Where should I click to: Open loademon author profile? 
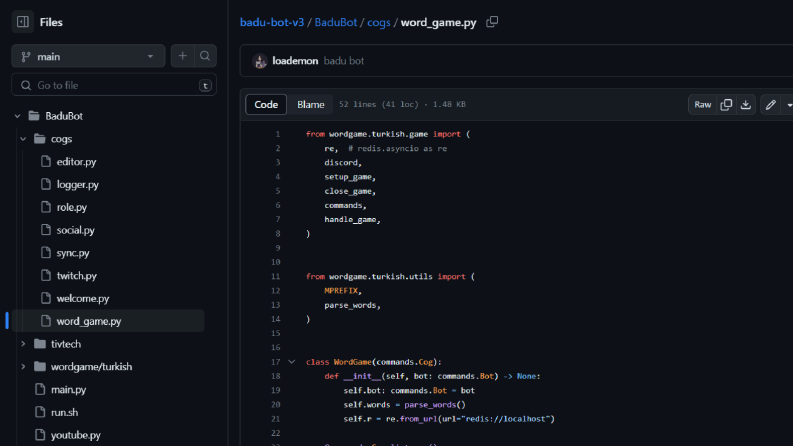295,61
